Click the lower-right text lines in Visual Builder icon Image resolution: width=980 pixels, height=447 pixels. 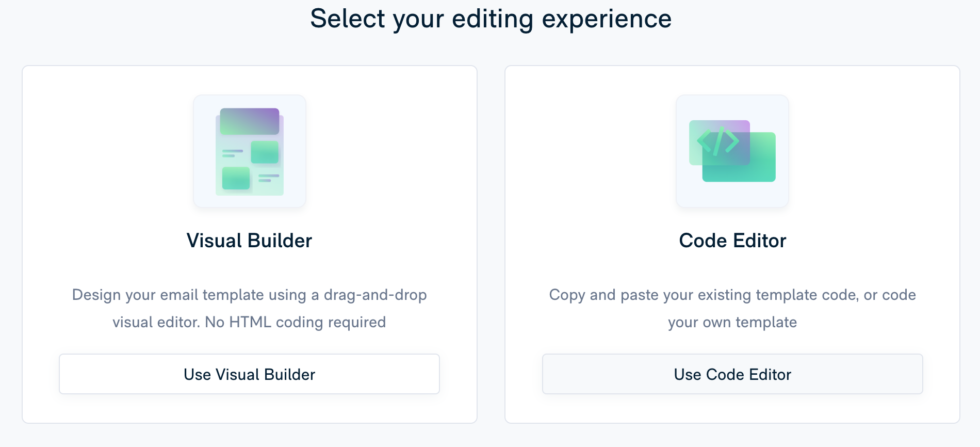click(x=269, y=178)
